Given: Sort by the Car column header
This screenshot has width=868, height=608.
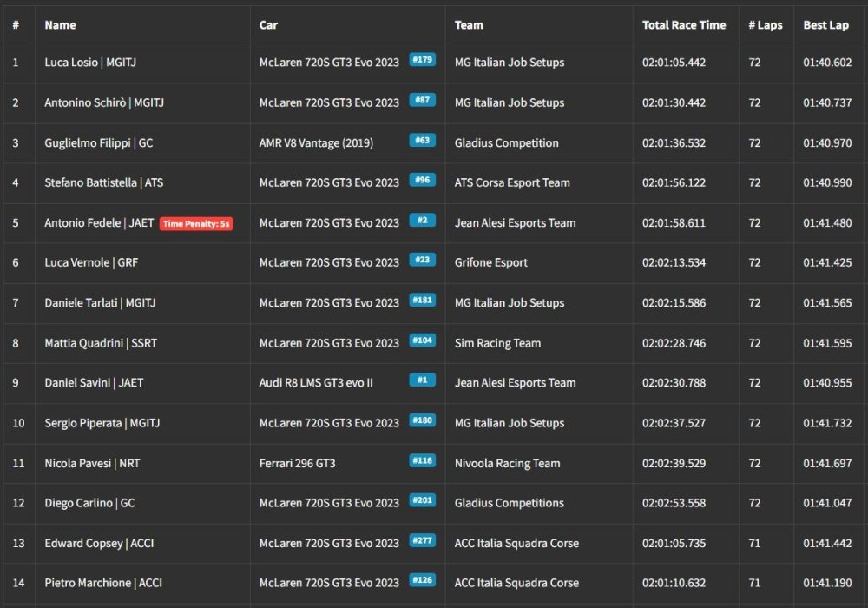Looking at the screenshot, I should click(x=268, y=25).
